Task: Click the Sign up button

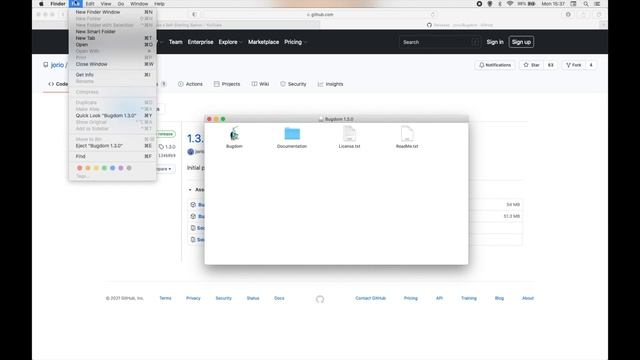Action: point(521,42)
